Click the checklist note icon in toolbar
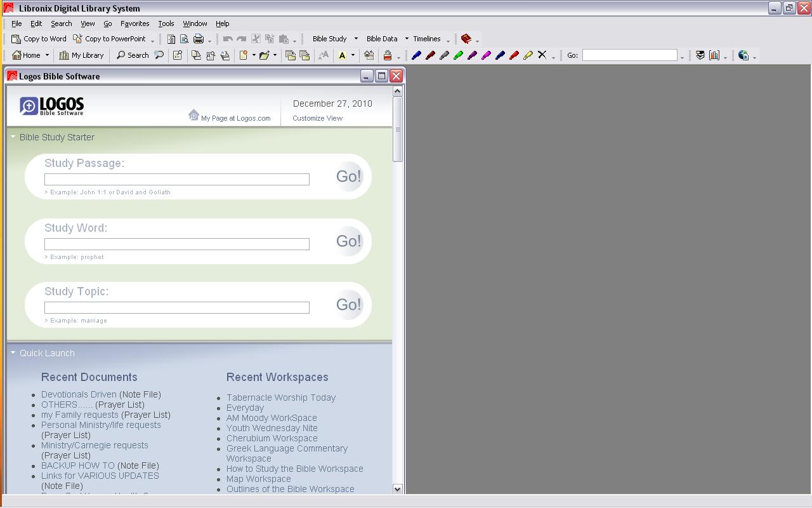Image resolution: width=812 pixels, height=508 pixels. tap(178, 55)
